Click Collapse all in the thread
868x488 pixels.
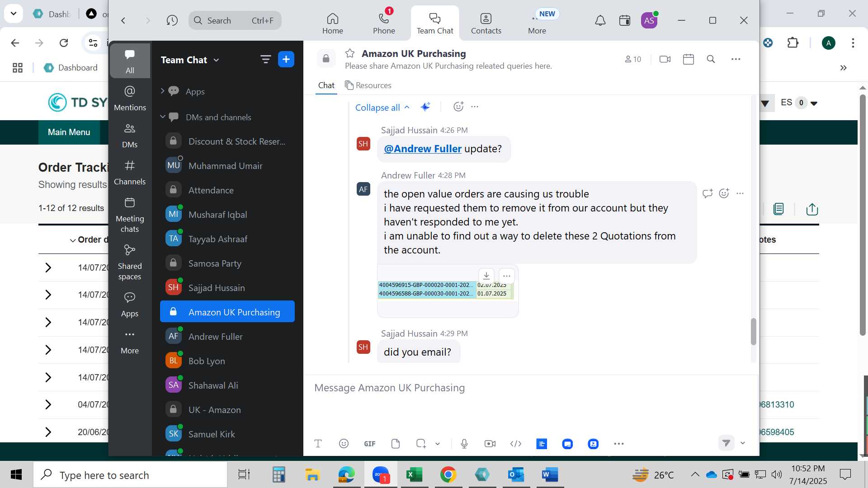(382, 108)
